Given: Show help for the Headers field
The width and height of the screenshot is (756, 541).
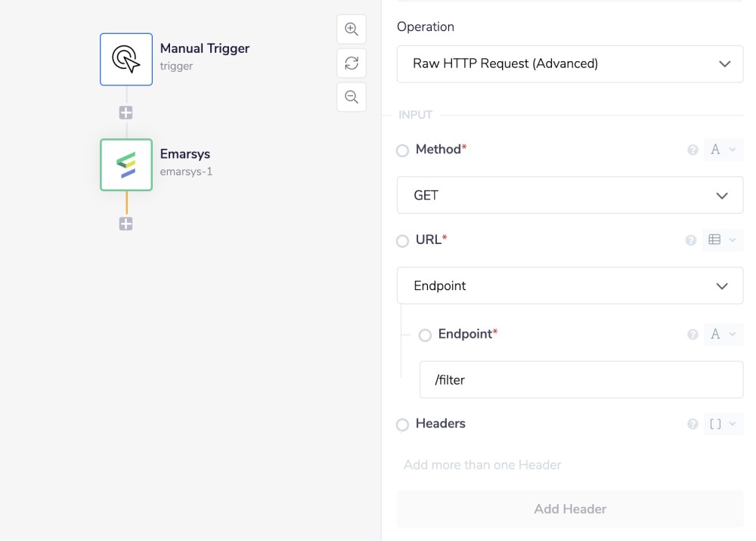Looking at the screenshot, I should tap(692, 425).
